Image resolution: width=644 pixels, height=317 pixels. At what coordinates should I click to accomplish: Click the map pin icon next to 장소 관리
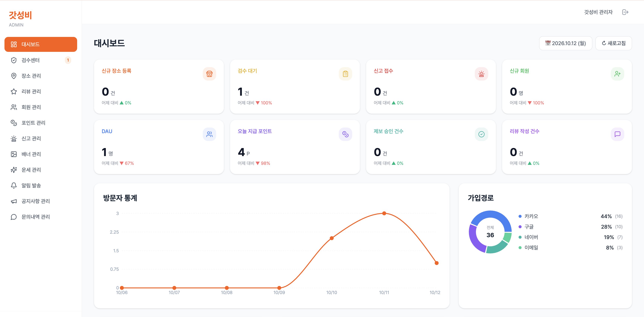click(x=14, y=76)
